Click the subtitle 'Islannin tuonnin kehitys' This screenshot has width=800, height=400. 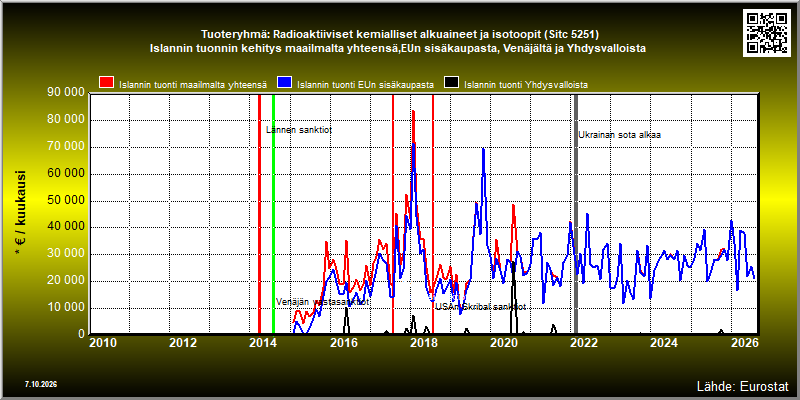[398, 49]
